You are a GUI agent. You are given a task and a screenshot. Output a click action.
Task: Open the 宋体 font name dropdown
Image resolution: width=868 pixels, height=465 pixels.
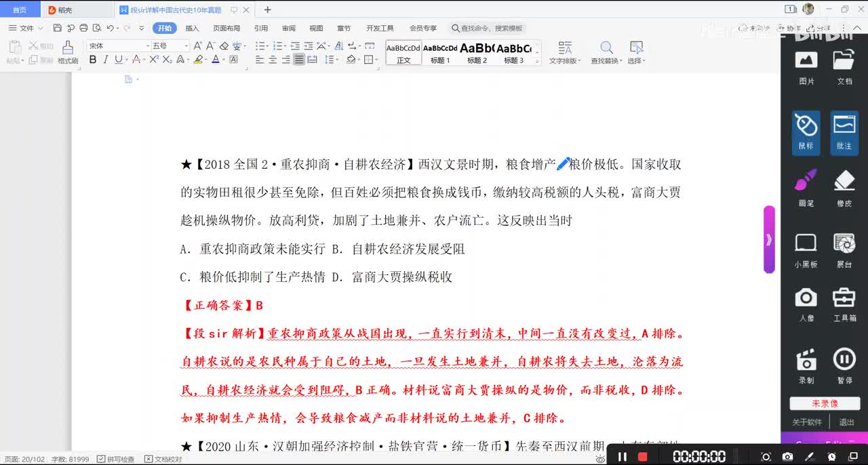click(148, 45)
